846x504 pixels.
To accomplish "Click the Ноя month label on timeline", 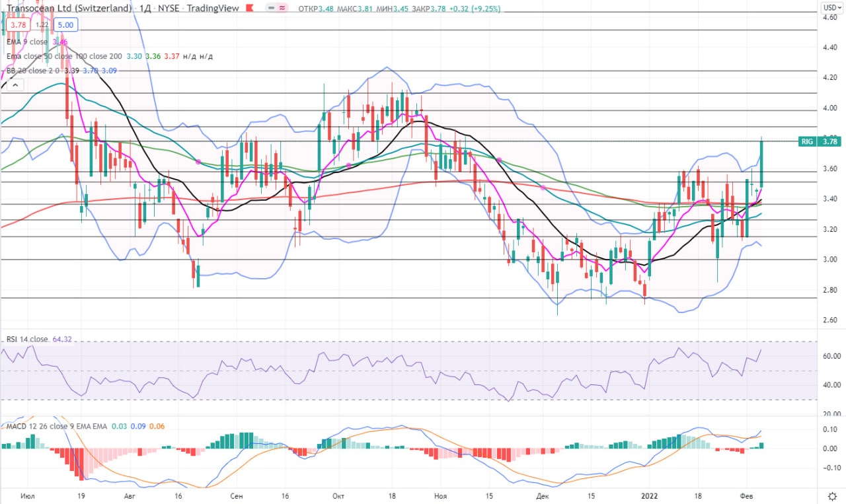I will click(x=441, y=495).
